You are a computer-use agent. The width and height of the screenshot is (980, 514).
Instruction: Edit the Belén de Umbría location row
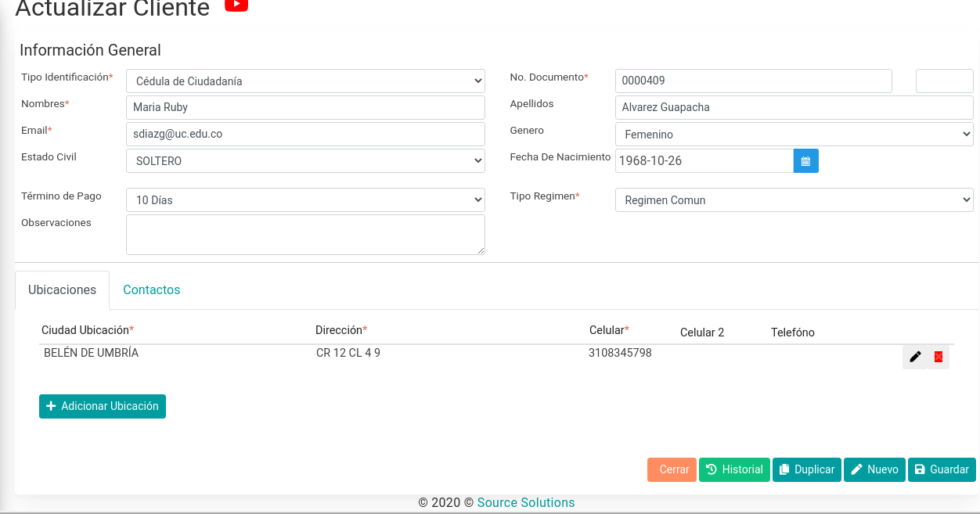(x=915, y=357)
